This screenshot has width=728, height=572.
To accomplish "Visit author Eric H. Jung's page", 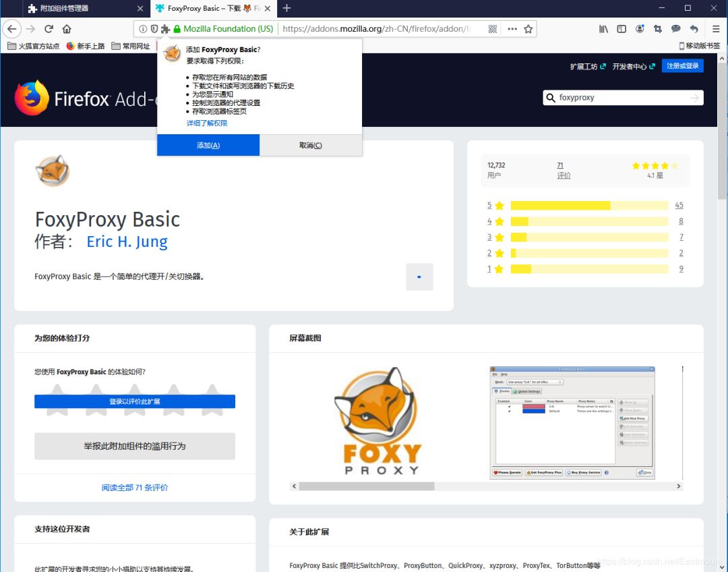I will 127,241.
